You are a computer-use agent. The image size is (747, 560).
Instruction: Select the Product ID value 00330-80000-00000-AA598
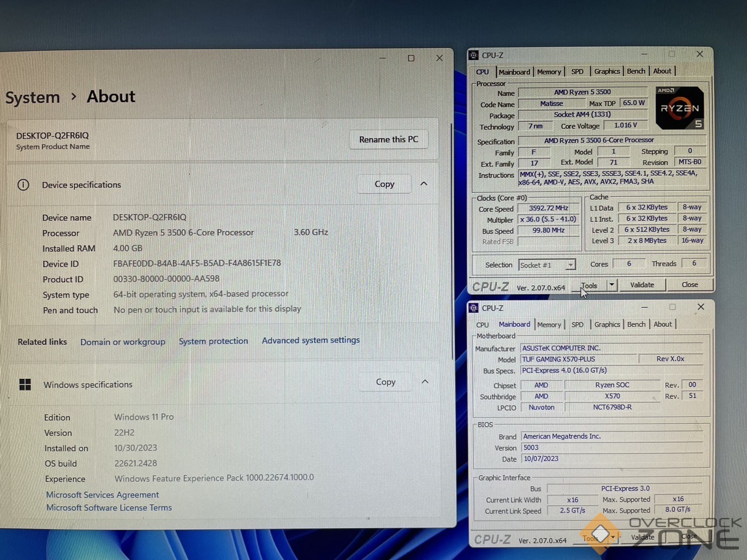[166, 279]
